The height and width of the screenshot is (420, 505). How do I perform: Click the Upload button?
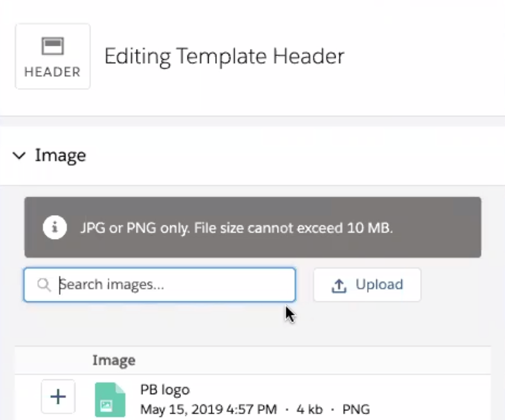pyautogui.click(x=367, y=285)
